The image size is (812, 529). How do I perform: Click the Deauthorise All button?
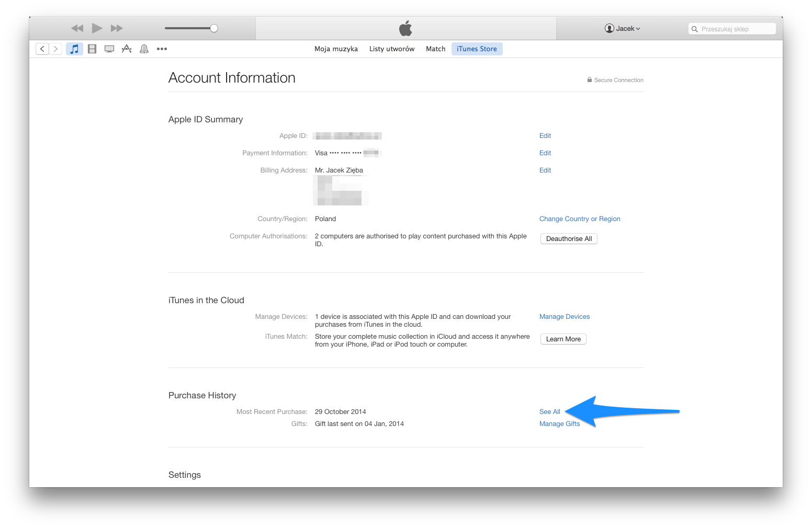pyautogui.click(x=569, y=238)
